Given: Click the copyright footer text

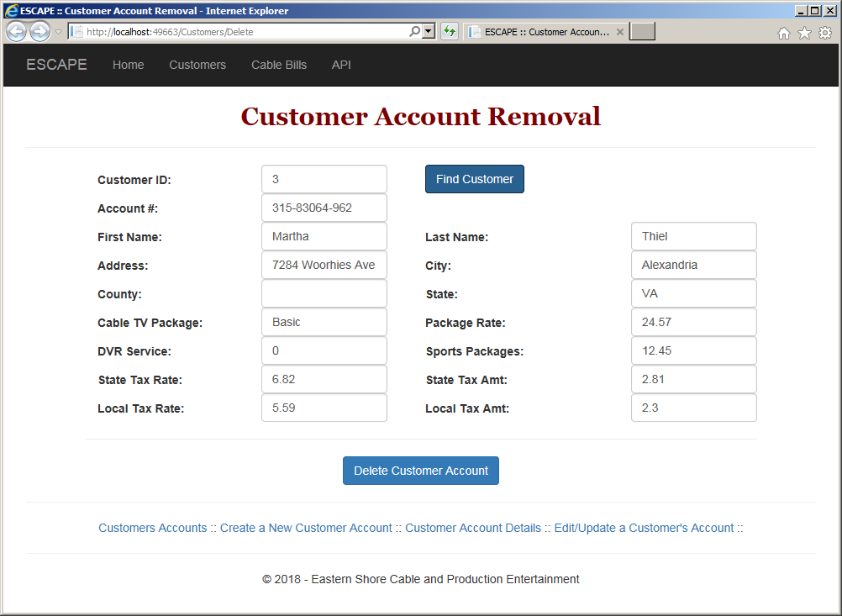Looking at the screenshot, I should (421, 579).
